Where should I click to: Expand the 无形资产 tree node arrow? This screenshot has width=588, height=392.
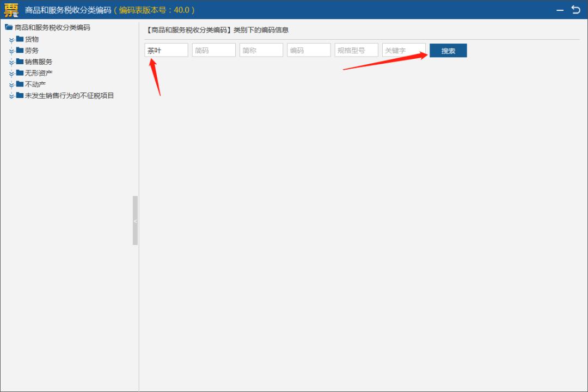pyautogui.click(x=11, y=73)
